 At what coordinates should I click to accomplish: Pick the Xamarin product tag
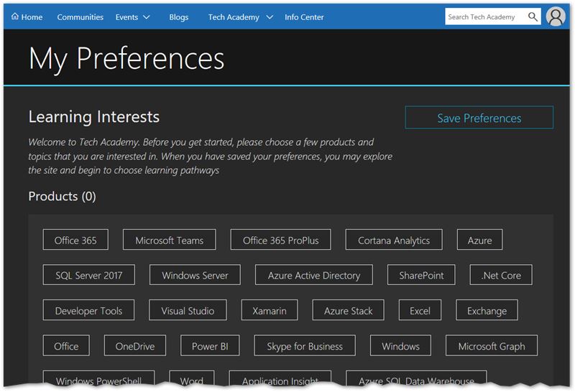coord(270,310)
